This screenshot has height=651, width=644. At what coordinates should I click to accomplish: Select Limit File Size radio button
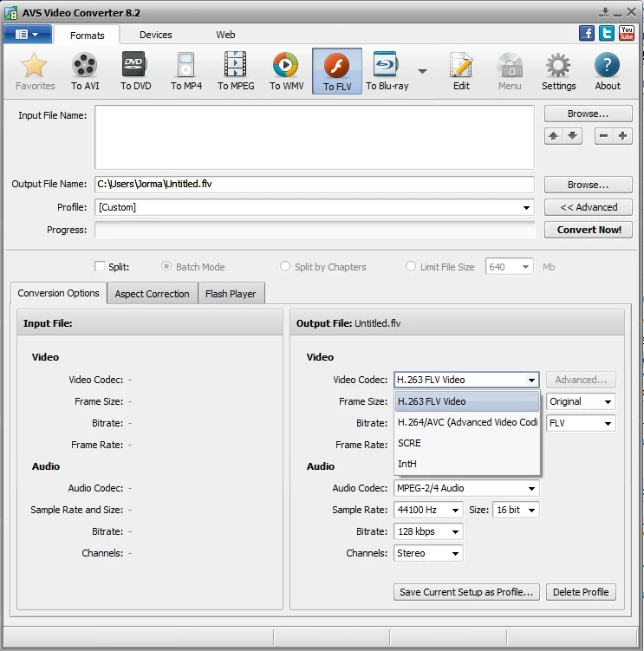pos(411,266)
